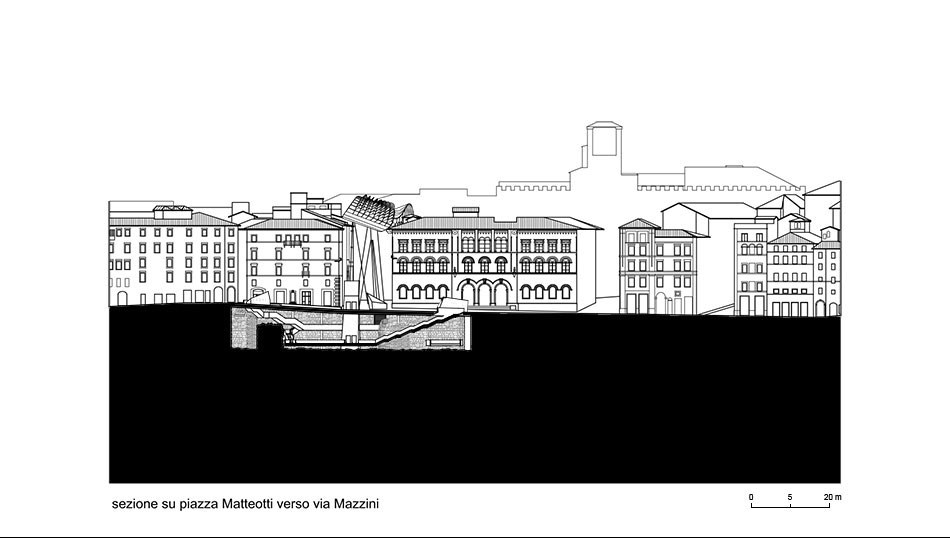
Task: Click the scale bar label '20 m'
Action: point(833,497)
